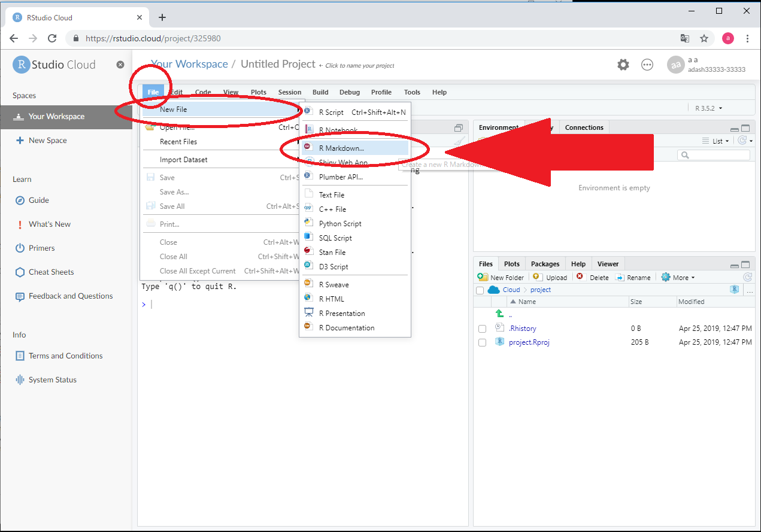Go to parent folder green arrow
761x532 pixels.
pos(499,314)
